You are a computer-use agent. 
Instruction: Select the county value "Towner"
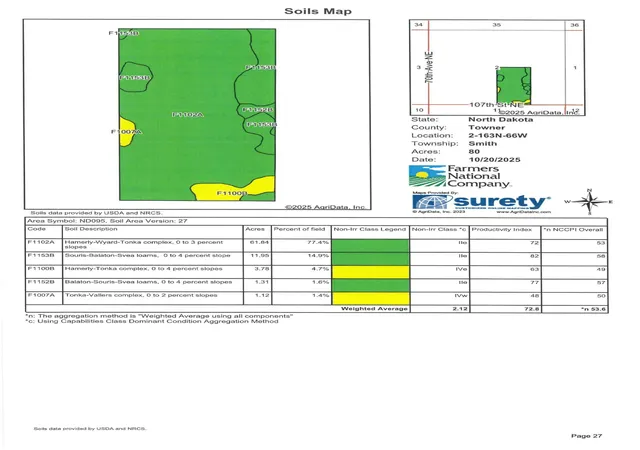[486, 127]
